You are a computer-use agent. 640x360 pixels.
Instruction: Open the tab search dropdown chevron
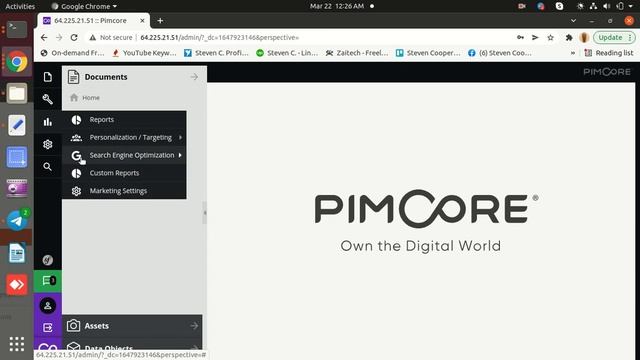573,20
